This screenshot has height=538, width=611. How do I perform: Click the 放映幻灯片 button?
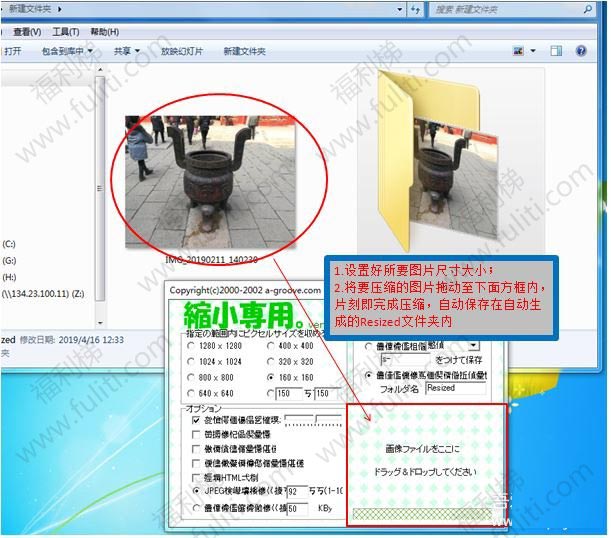(182, 51)
